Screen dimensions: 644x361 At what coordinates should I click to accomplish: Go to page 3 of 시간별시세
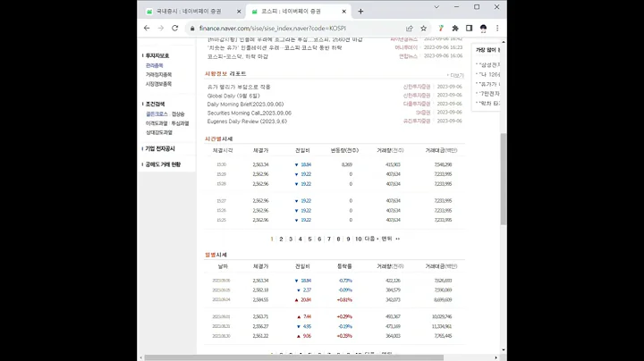point(291,239)
